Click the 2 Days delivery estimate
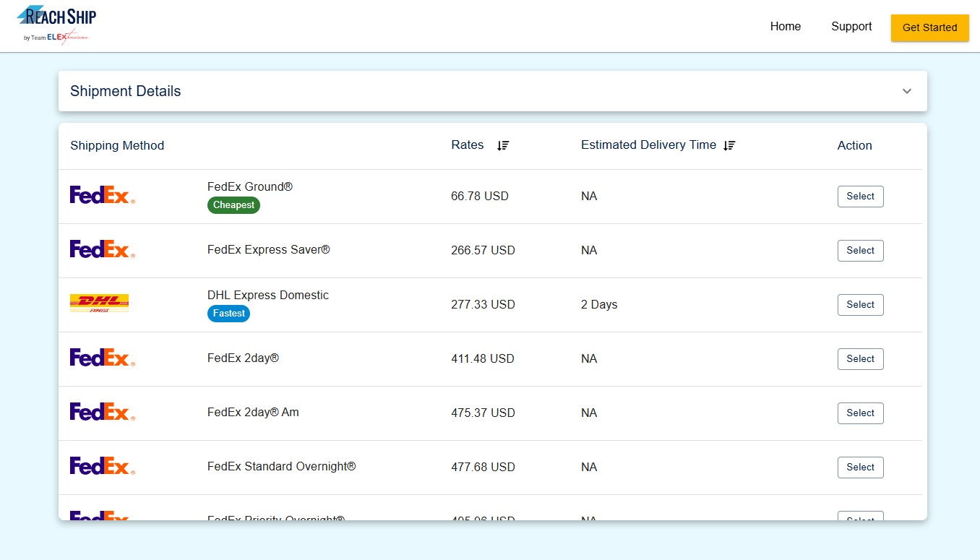Image resolution: width=980 pixels, height=560 pixels. tap(599, 305)
